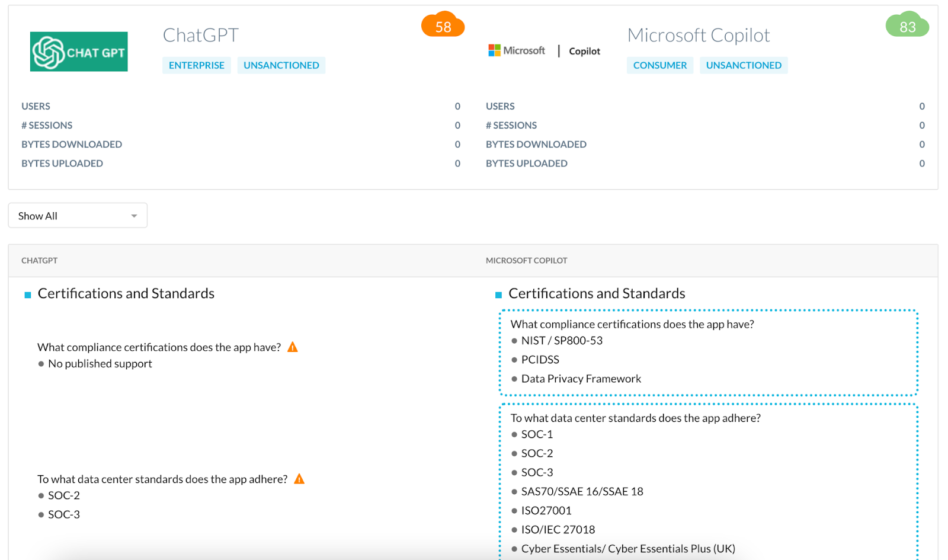Click blue square marker beside ChatGPT Certifications heading
This screenshot has height=560, width=948.
click(x=27, y=295)
